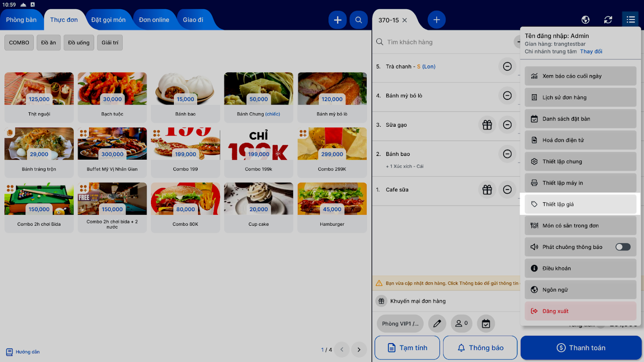Open Điều khoản menu item
The height and width of the screenshot is (362, 644).
tap(580, 268)
